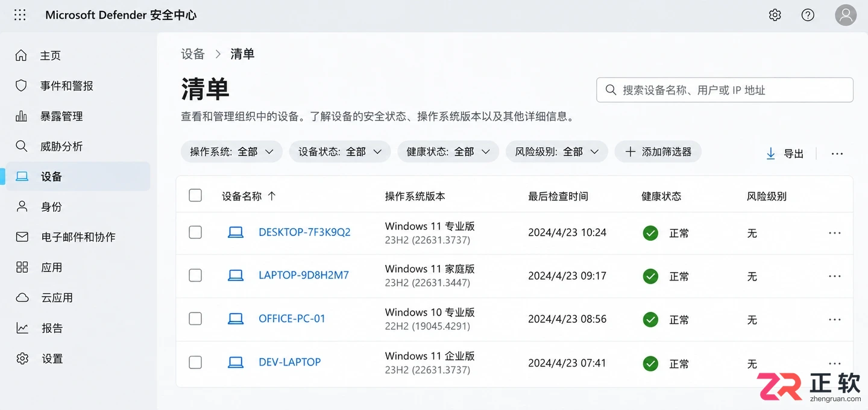Click the envelope icon for 电子邮件和协作

pyautogui.click(x=22, y=237)
